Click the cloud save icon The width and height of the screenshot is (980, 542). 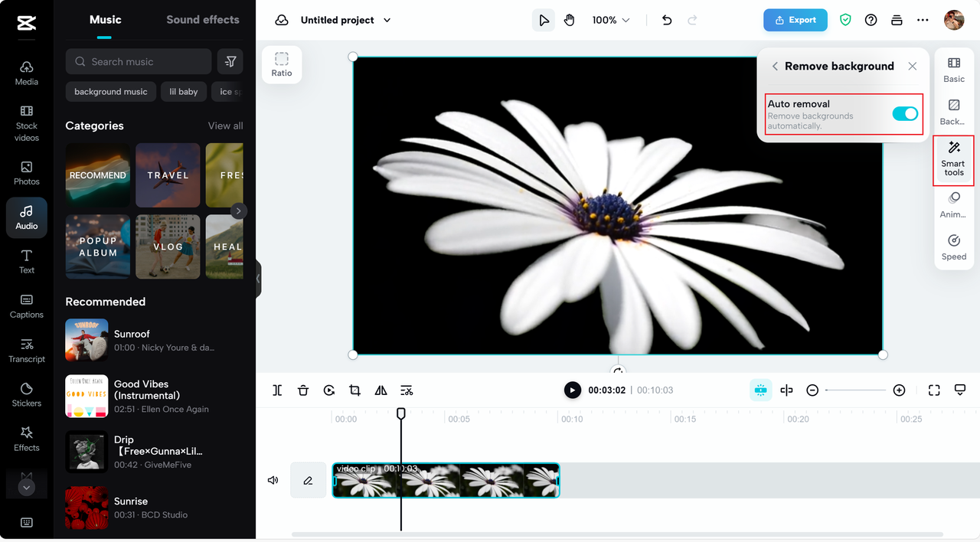[x=282, y=20]
